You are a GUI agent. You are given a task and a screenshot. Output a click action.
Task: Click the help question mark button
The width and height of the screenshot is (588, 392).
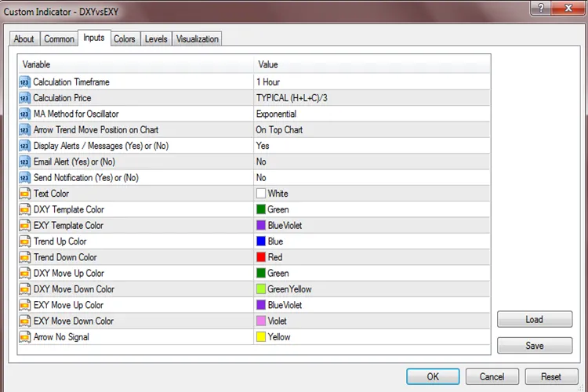click(x=540, y=7)
